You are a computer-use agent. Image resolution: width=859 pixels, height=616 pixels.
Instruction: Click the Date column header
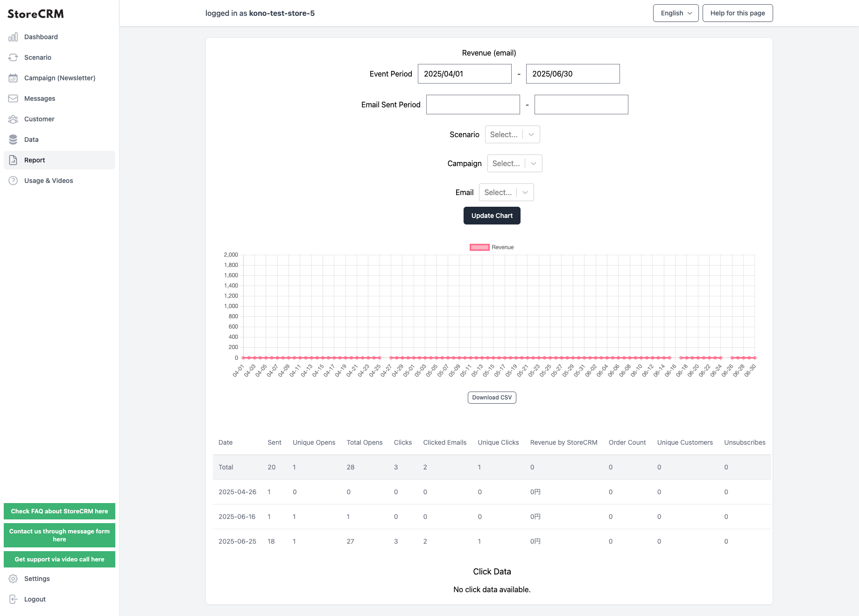tap(225, 442)
